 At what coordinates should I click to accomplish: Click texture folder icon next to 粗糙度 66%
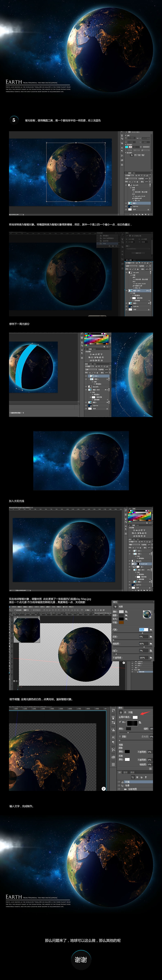(x=151, y=644)
